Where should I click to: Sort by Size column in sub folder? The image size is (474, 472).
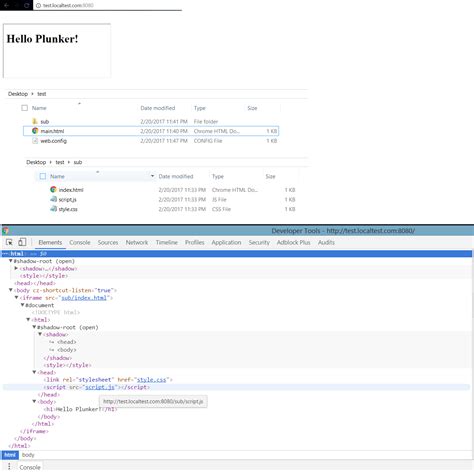(270, 176)
